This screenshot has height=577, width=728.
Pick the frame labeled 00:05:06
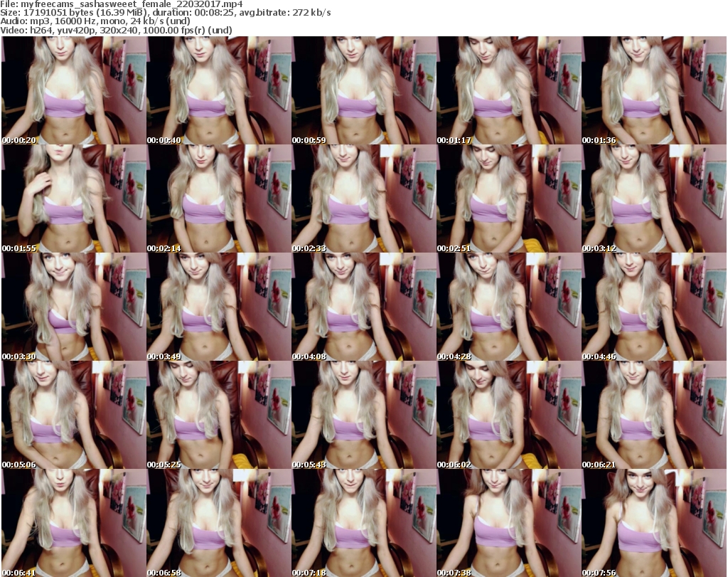click(74, 415)
